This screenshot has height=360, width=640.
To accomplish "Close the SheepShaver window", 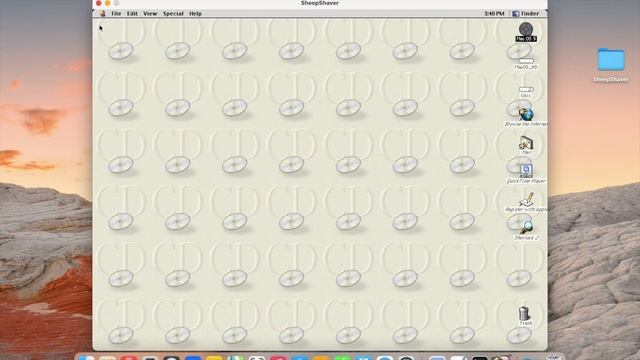I will (99, 3).
